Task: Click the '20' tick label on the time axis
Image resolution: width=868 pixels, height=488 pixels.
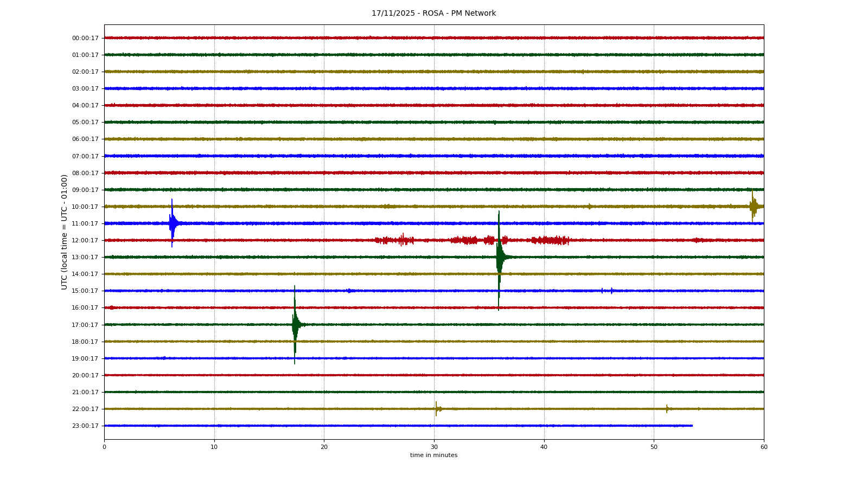Action: (324, 447)
